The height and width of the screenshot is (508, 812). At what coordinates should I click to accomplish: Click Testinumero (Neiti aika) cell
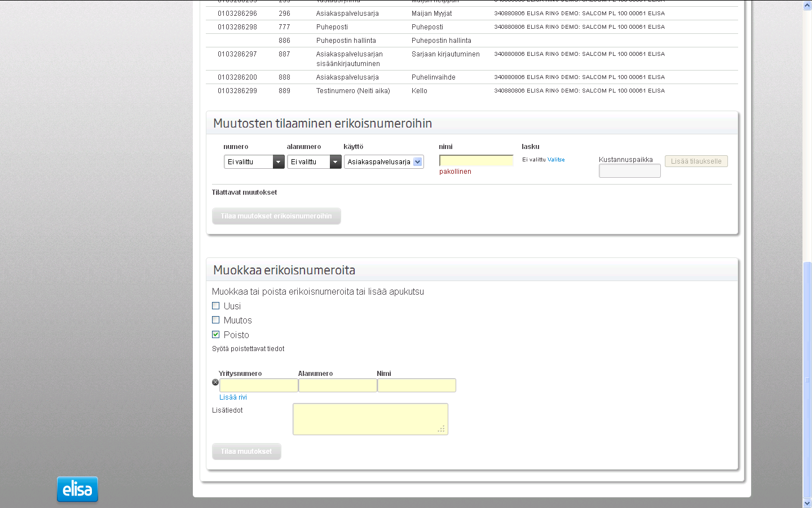pyautogui.click(x=353, y=91)
